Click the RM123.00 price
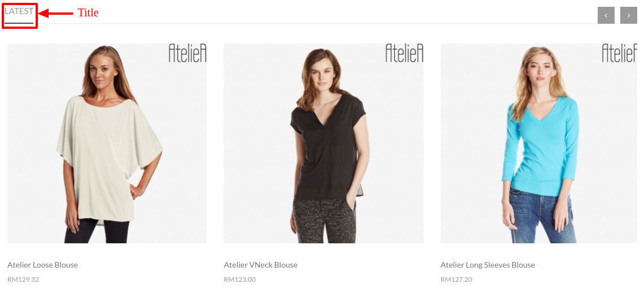644x288 pixels. [x=240, y=280]
